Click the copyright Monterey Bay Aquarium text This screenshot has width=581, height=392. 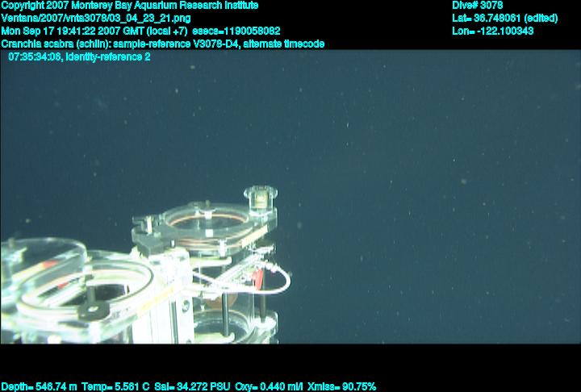129,6
